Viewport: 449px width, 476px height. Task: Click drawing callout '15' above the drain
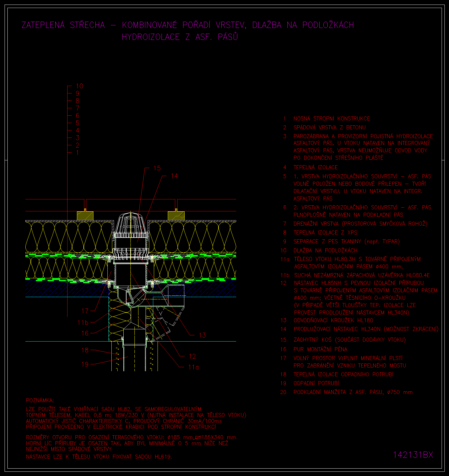(157, 168)
